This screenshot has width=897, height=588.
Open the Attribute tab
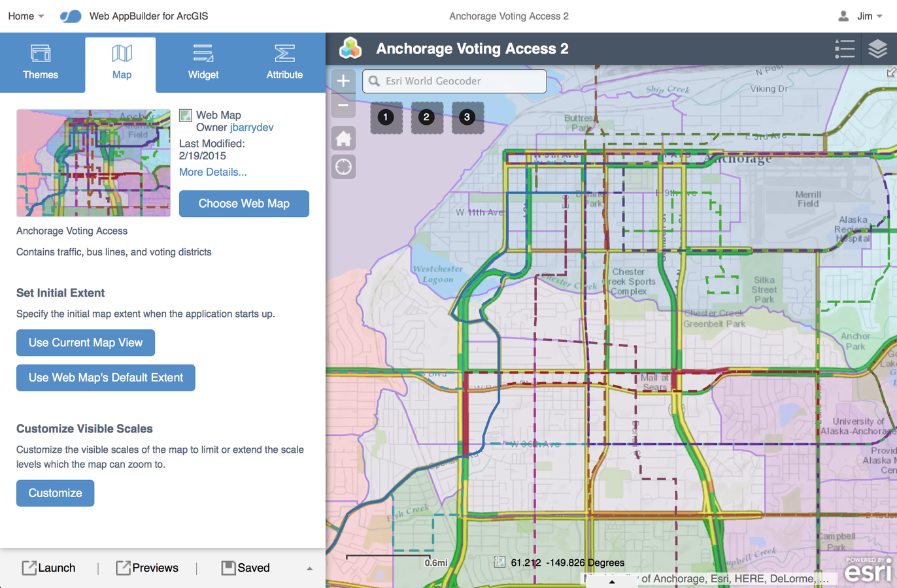coord(284,63)
